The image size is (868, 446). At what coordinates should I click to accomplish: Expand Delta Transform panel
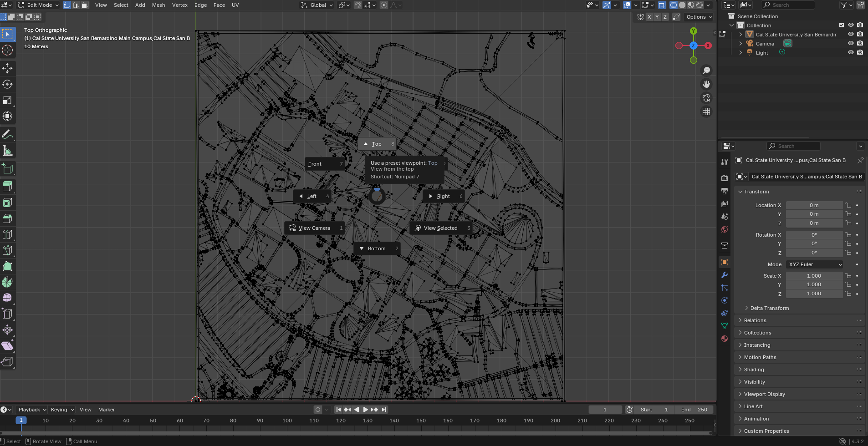coord(769,308)
